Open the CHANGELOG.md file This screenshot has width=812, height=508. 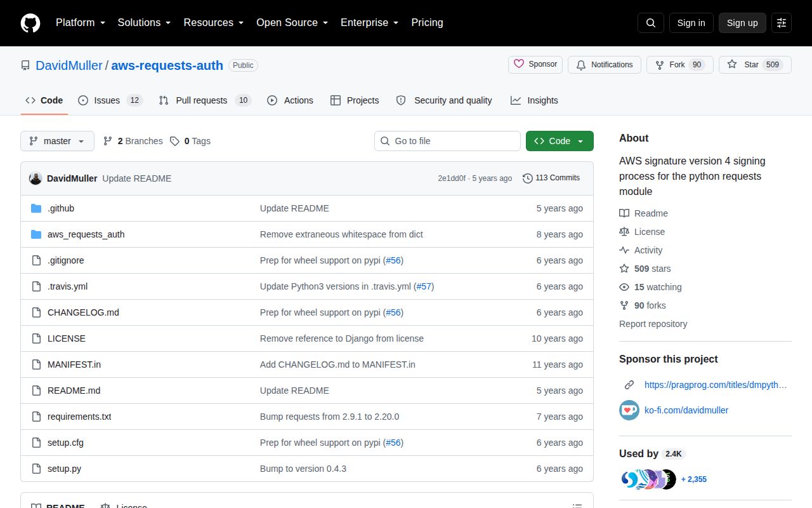tap(83, 312)
